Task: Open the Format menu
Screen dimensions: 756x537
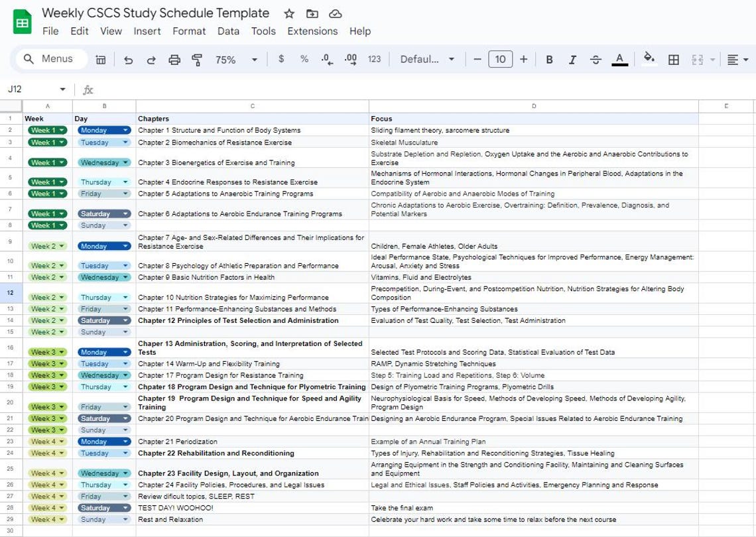Action: (189, 31)
